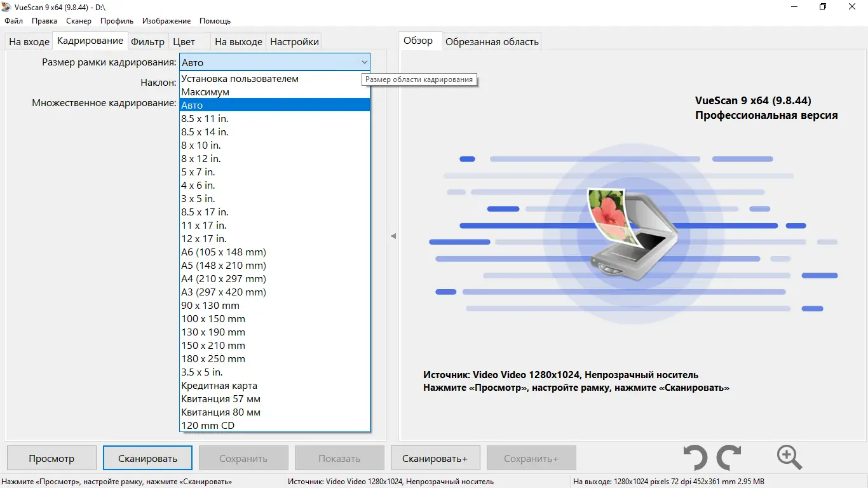Zoom in using the magnifier plus icon
Image resolution: width=868 pixels, height=488 pixels.
(789, 457)
